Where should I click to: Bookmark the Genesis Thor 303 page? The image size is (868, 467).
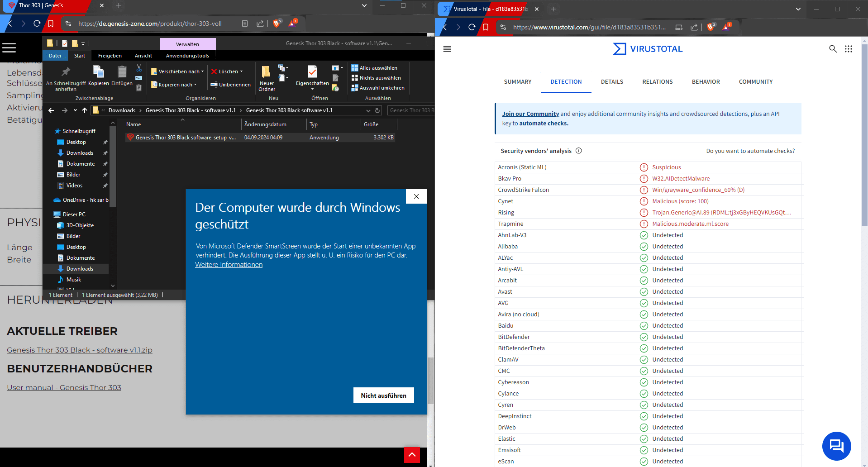pos(51,24)
